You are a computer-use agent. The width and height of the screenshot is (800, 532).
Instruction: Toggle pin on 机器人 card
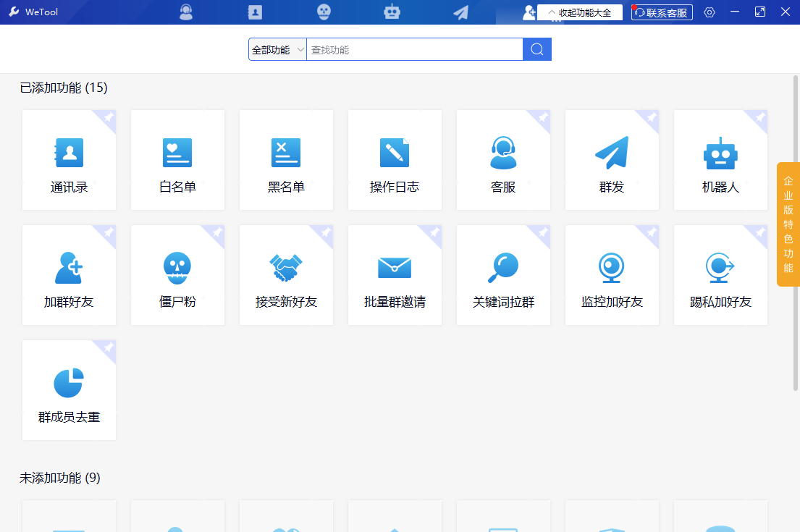[x=760, y=118]
